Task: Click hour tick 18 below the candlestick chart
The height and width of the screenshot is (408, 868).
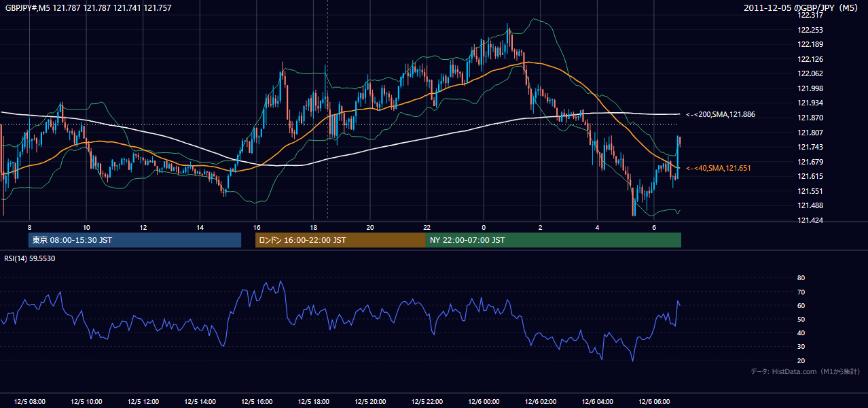Action: point(313,227)
